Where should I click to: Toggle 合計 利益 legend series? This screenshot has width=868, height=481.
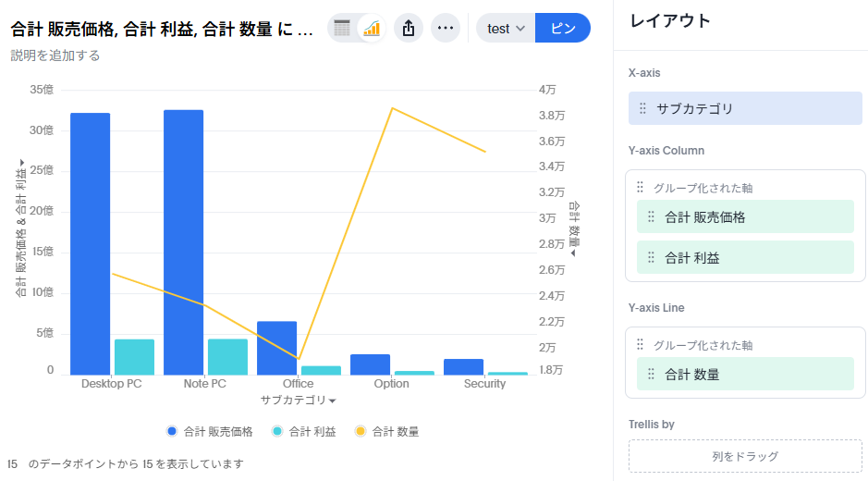pos(304,431)
